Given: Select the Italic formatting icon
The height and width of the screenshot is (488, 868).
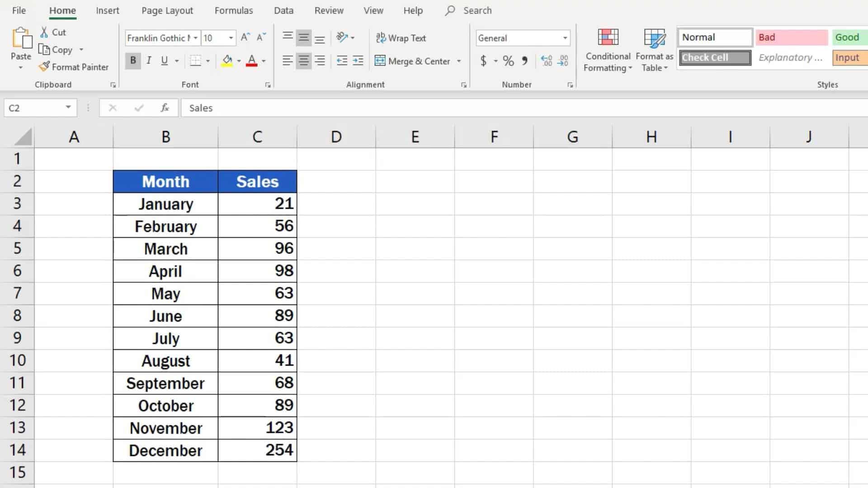Looking at the screenshot, I should click(x=148, y=60).
